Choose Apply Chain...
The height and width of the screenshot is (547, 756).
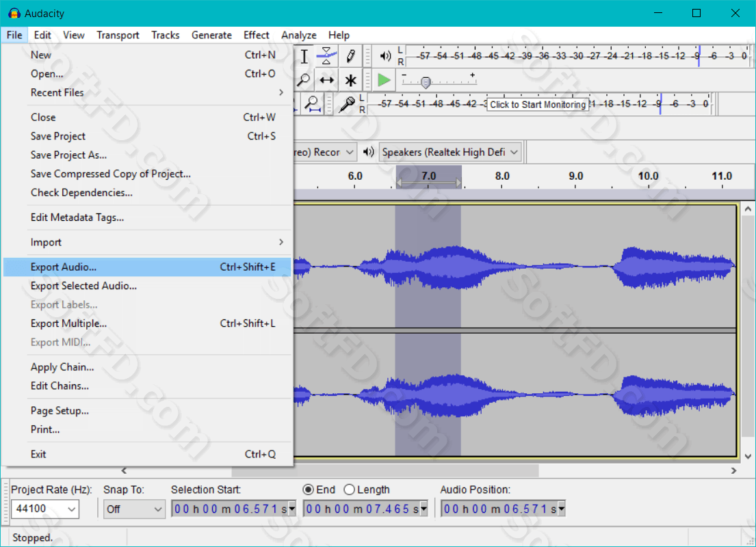[x=147, y=367]
